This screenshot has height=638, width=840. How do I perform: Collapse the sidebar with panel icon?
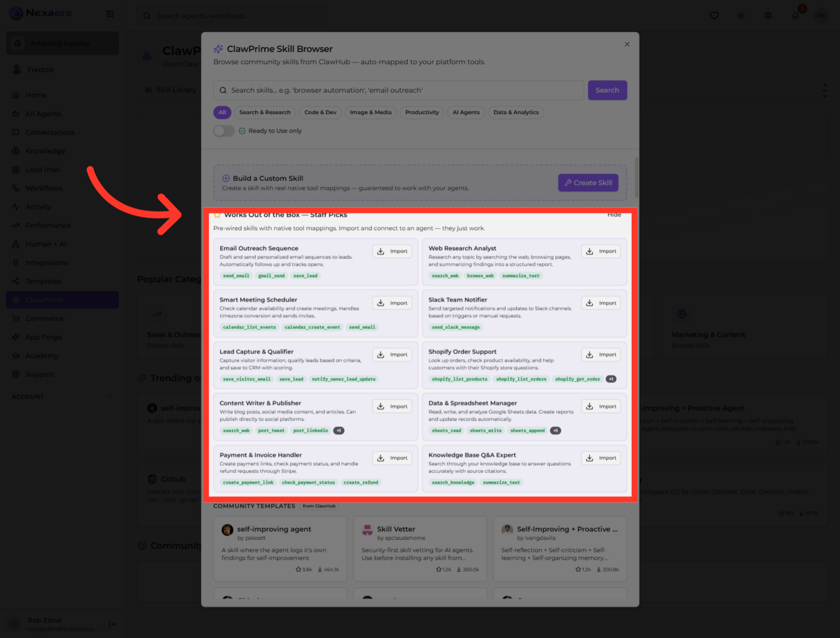coord(110,14)
